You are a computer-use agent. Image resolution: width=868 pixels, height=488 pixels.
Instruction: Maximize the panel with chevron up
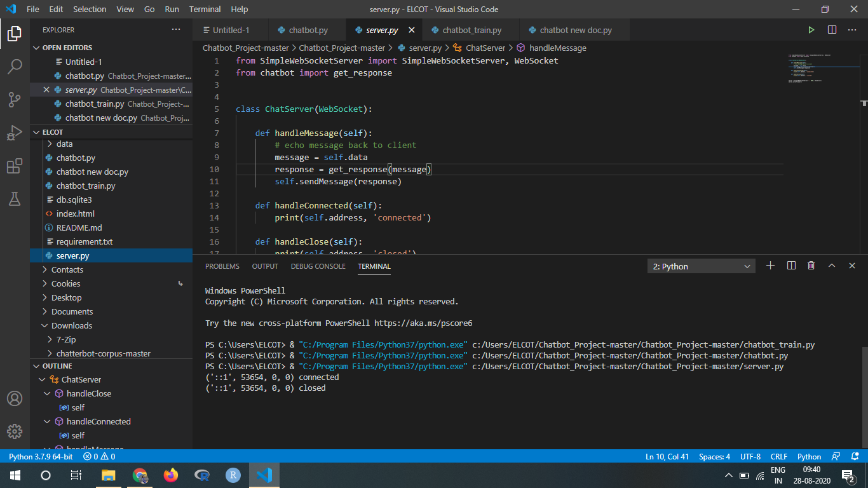[x=832, y=266]
